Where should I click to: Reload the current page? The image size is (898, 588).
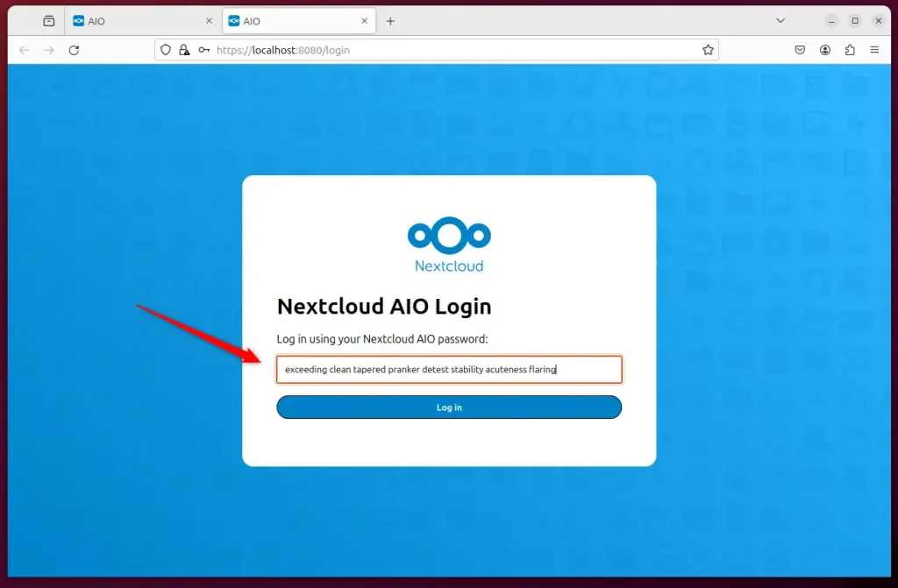pyautogui.click(x=74, y=50)
